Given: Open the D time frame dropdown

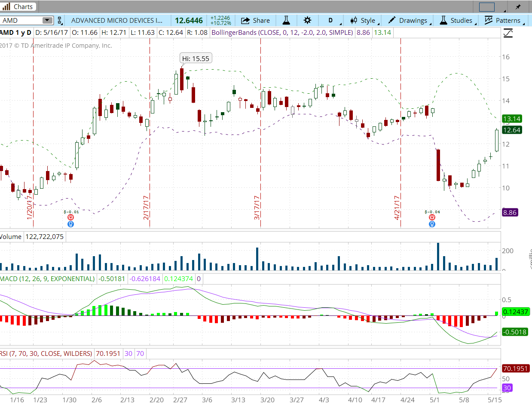Looking at the screenshot, I should 331,20.
